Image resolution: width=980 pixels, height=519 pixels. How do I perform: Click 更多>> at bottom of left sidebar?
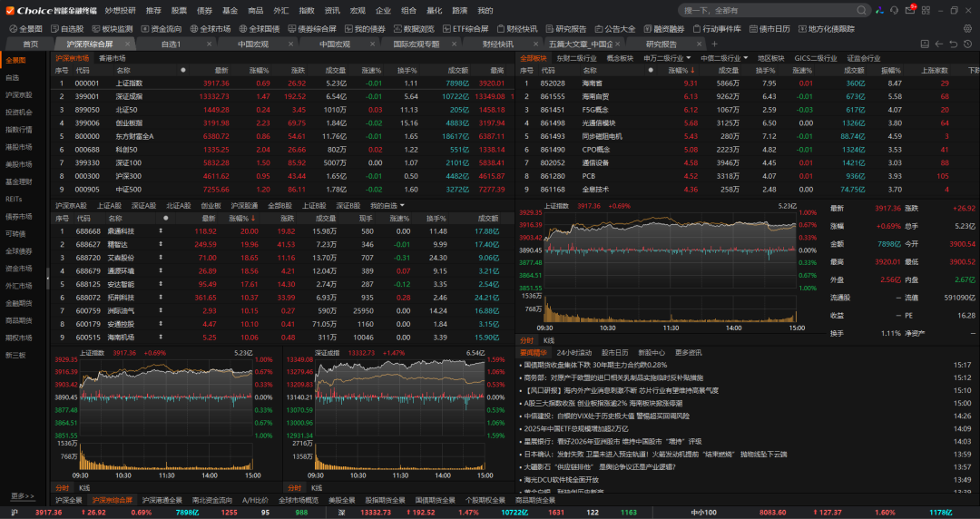[23, 496]
